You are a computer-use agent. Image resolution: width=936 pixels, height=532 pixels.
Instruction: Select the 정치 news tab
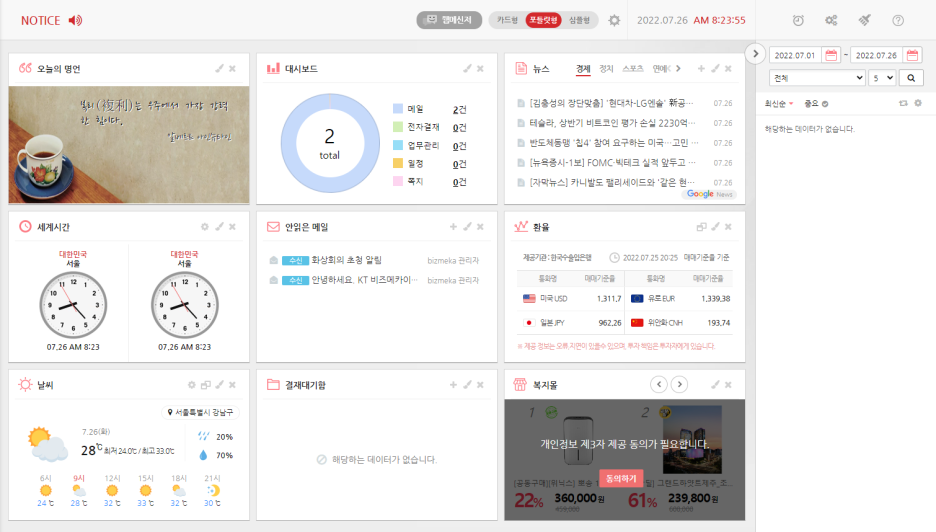pyautogui.click(x=606, y=68)
